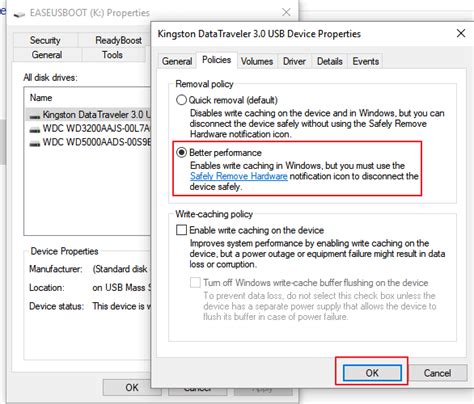Toggle Turn off Windows write-cache buffer flushing checkbox

[x=195, y=283]
